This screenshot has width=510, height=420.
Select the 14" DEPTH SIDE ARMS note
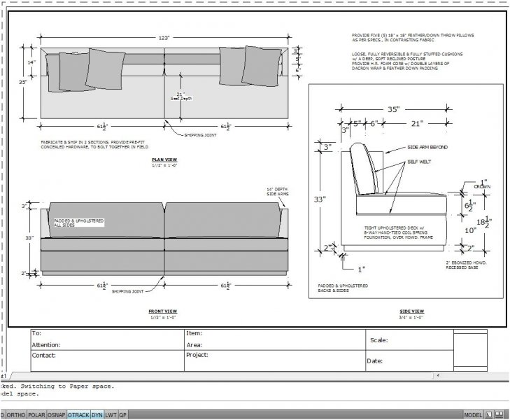click(x=278, y=192)
